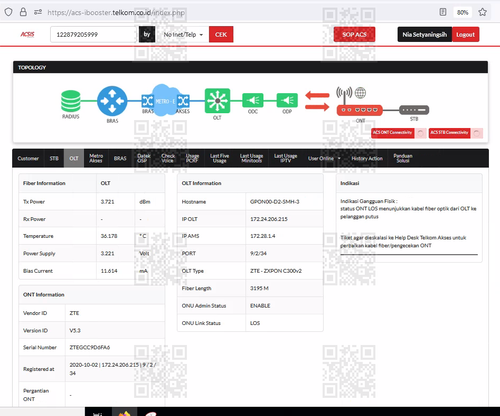Click the SOP ACS button
500x416 pixels.
point(354,34)
